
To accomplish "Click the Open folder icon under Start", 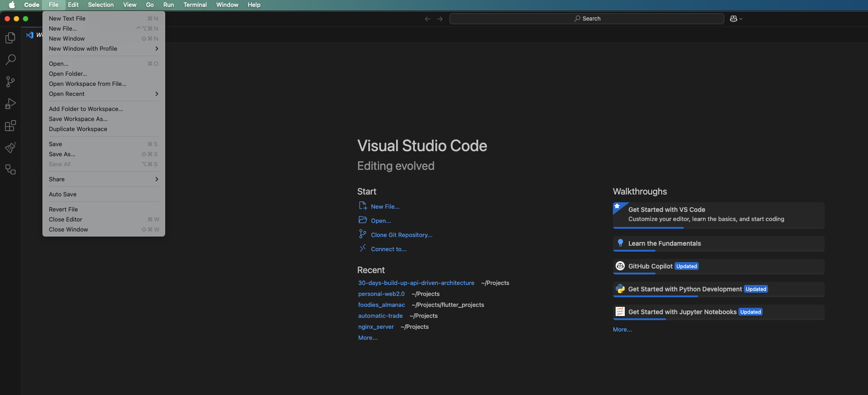I will tap(363, 220).
